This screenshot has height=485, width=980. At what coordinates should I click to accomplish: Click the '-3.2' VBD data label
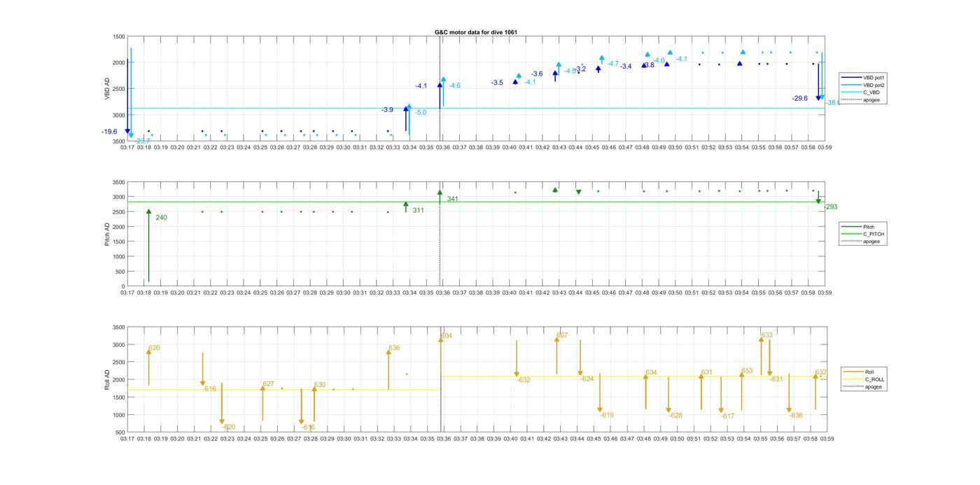click(x=581, y=69)
